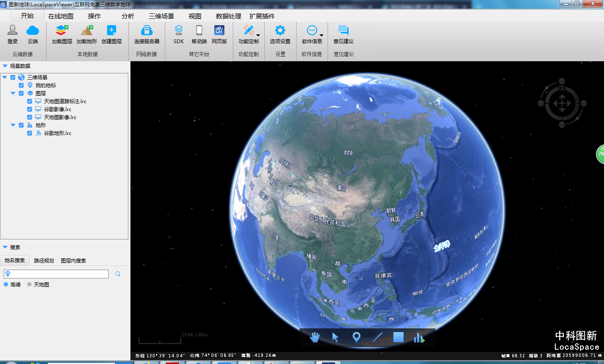Click the place name search input field
This screenshot has height=364, width=604.
click(x=56, y=274)
